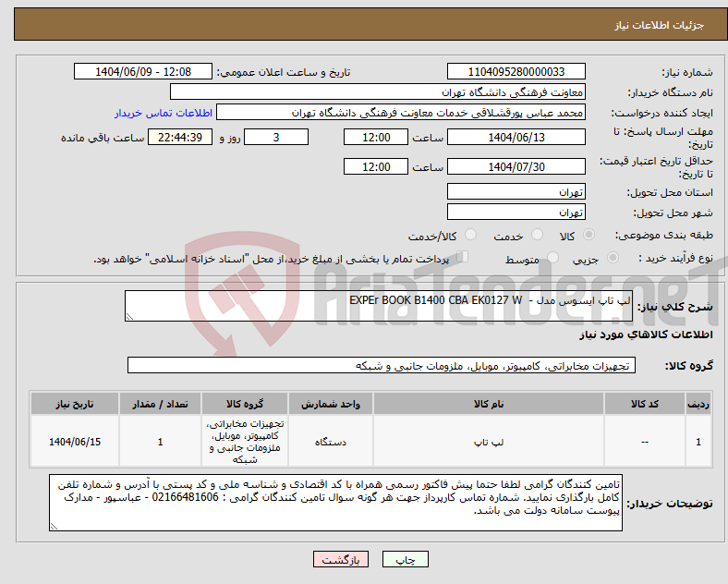Viewport: 728px width, 584px height.
Task: Click the تاریخ نیاز column header
Action: 75,404
